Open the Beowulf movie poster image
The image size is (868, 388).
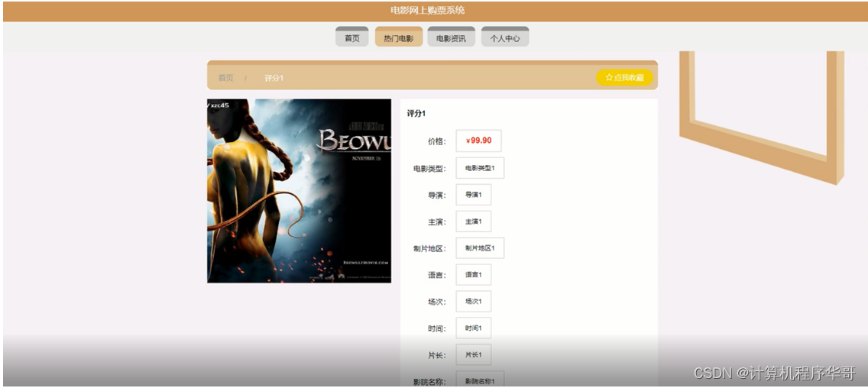point(299,191)
